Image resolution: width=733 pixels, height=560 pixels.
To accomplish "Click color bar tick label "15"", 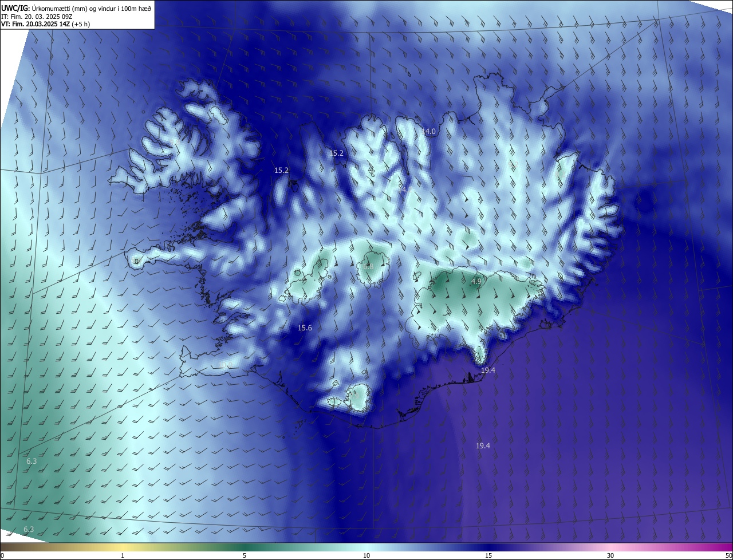I will (488, 556).
